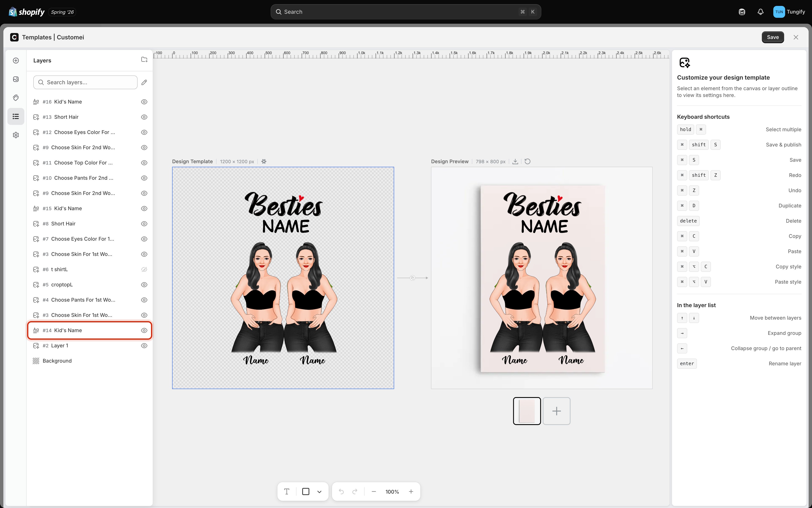The width and height of the screenshot is (812, 508).
Task: Download the design preview image
Action: click(x=515, y=162)
